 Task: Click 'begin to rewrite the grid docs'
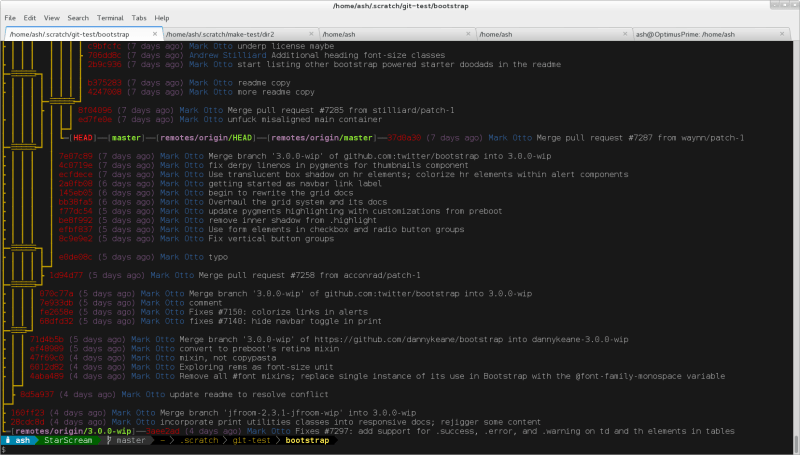pos(281,193)
